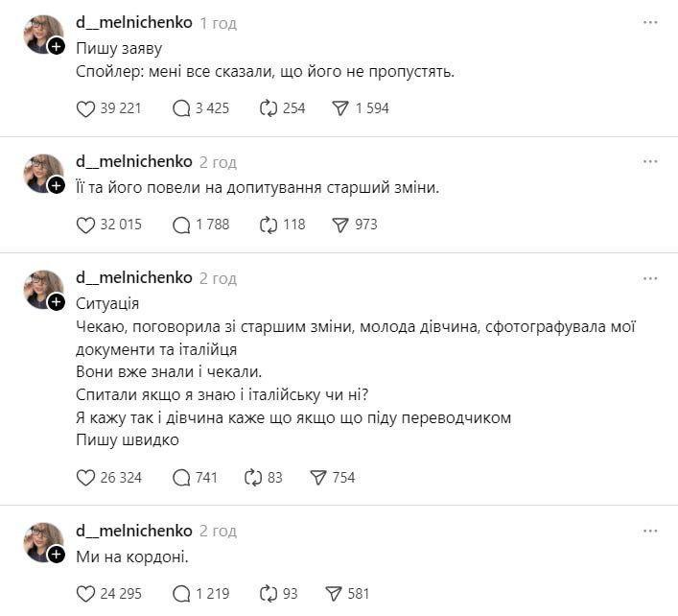Repost the "Пишу заяву" post

coord(269,108)
